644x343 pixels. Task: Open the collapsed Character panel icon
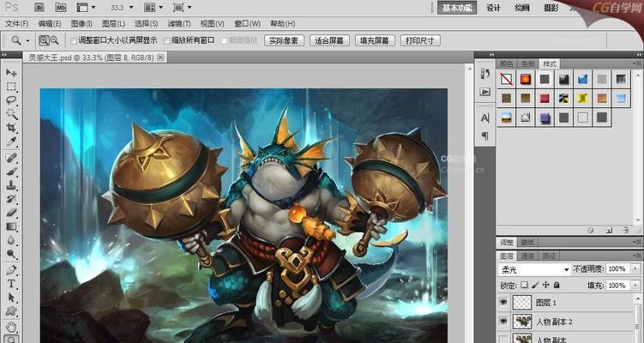coord(485,118)
